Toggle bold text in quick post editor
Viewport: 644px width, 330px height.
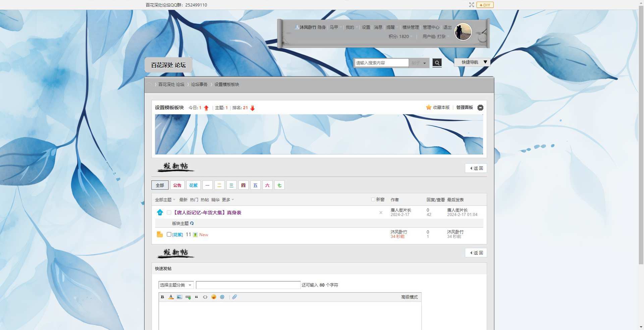pos(162,297)
